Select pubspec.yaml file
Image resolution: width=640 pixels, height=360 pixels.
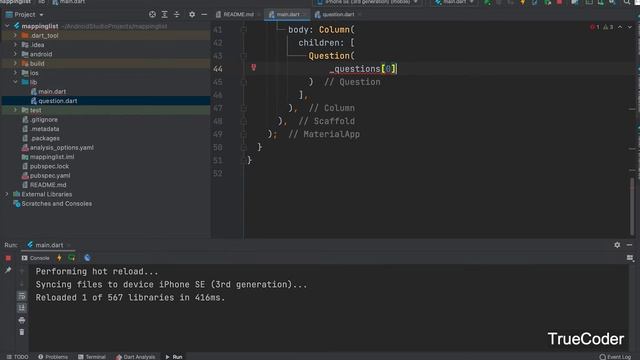(x=50, y=176)
